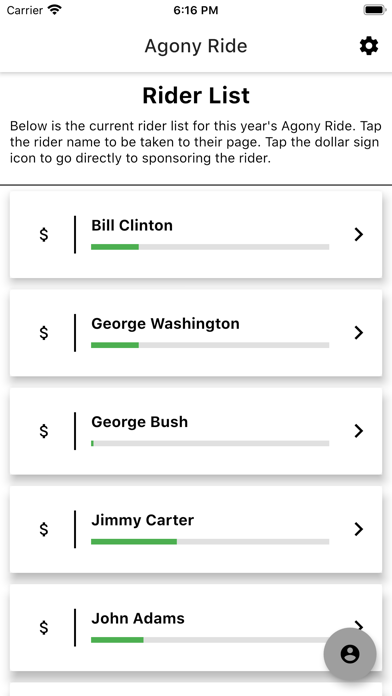
Task: Tap Jimmy Carter green progress bar
Action: pos(210,542)
